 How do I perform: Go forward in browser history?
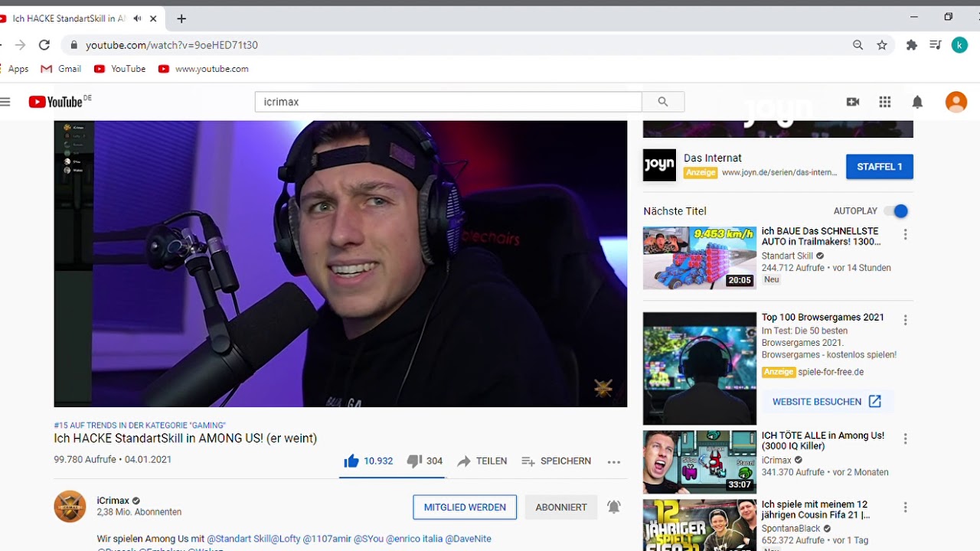(20, 45)
